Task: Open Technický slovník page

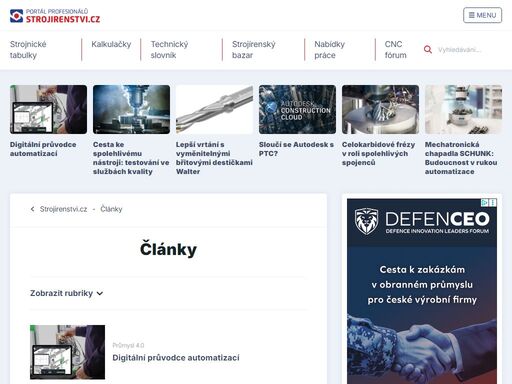Action: click(169, 50)
